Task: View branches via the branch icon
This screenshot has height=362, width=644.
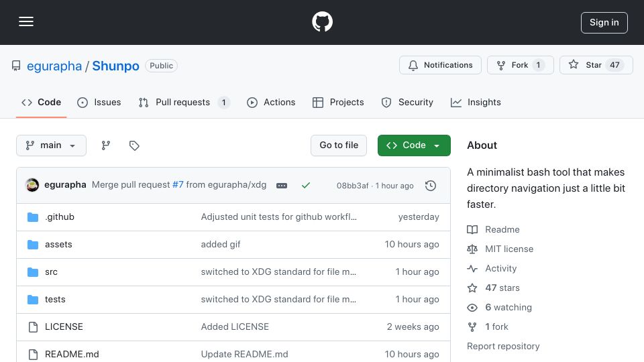Action: click(106, 145)
